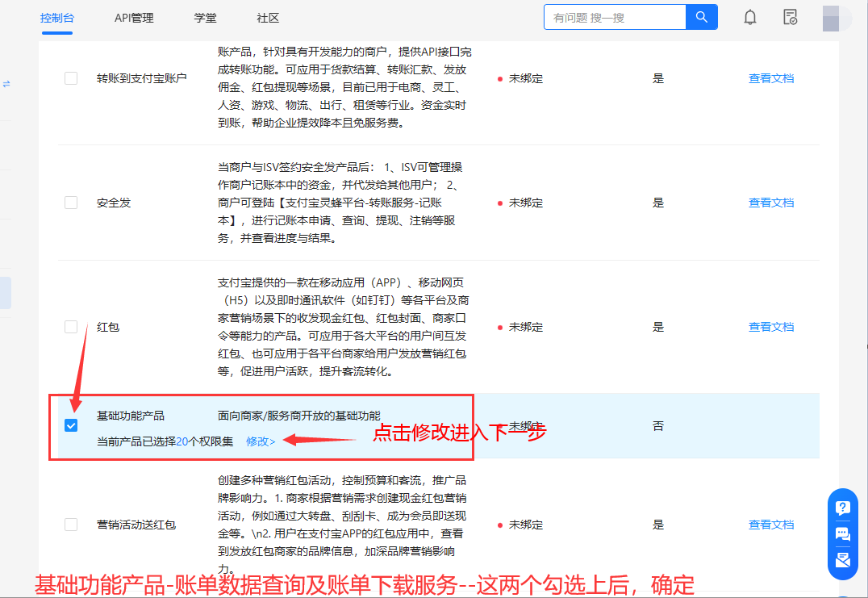
Task: Open 查看文档 for 红包
Action: tap(771, 327)
